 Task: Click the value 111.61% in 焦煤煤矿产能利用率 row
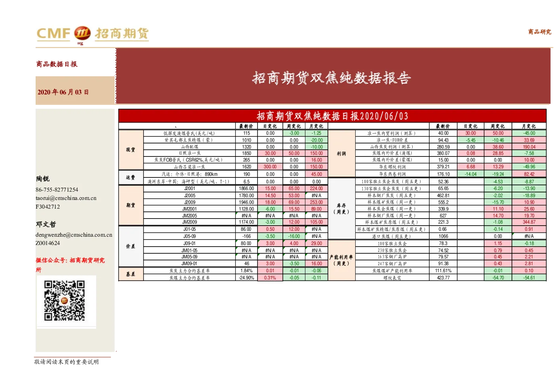point(443,271)
